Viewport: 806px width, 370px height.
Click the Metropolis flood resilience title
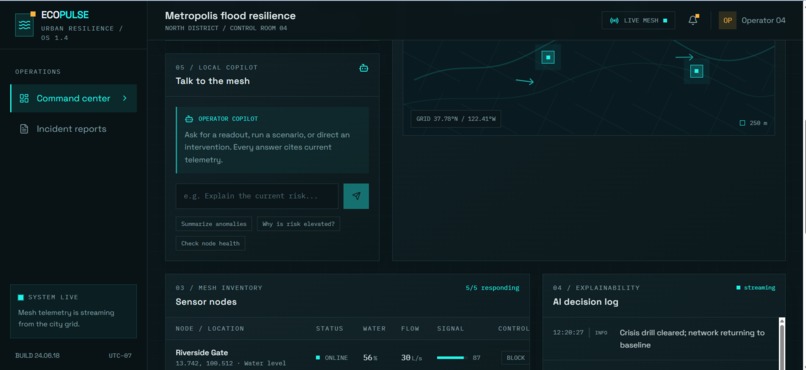(230, 15)
